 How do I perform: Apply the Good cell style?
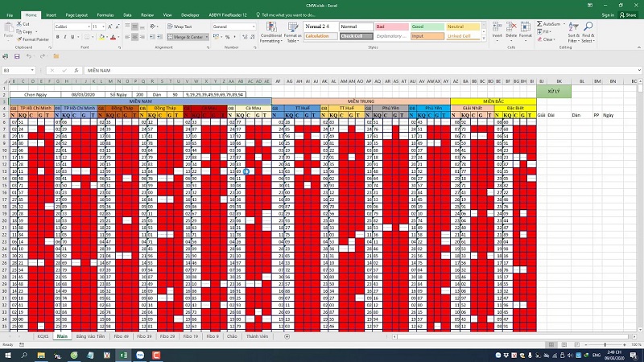click(x=427, y=27)
